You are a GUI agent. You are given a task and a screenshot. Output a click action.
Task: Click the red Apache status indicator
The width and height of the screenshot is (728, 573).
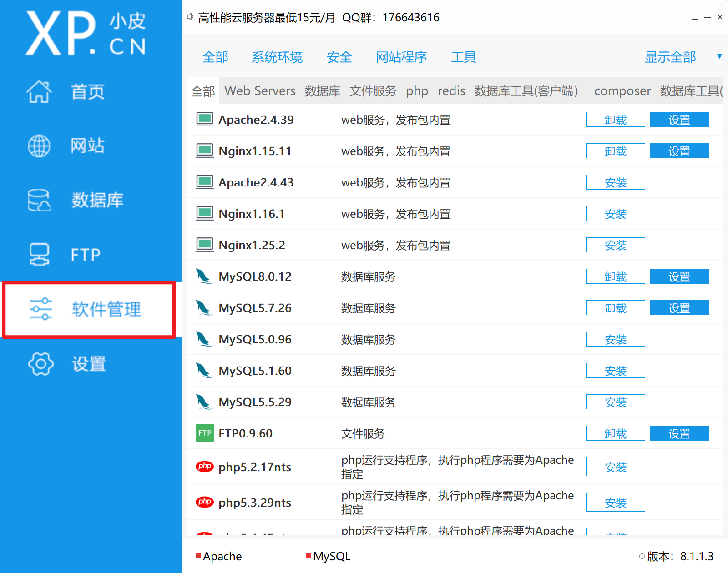point(198,556)
